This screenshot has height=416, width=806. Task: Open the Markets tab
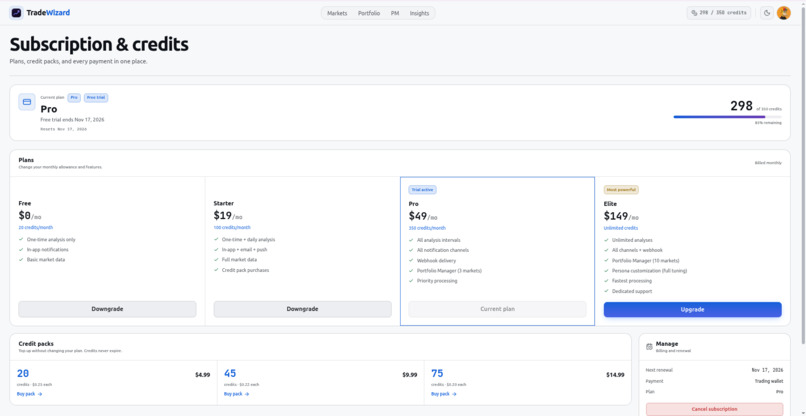point(337,13)
